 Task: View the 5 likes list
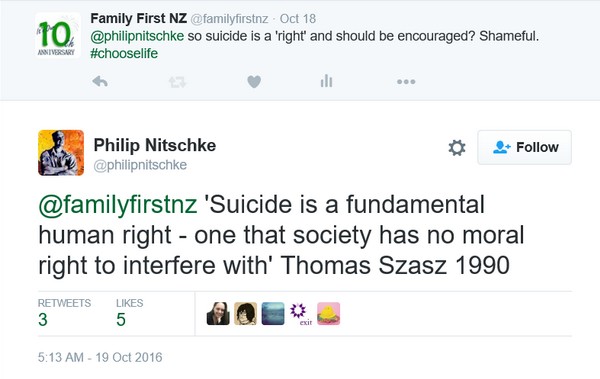click(x=129, y=313)
